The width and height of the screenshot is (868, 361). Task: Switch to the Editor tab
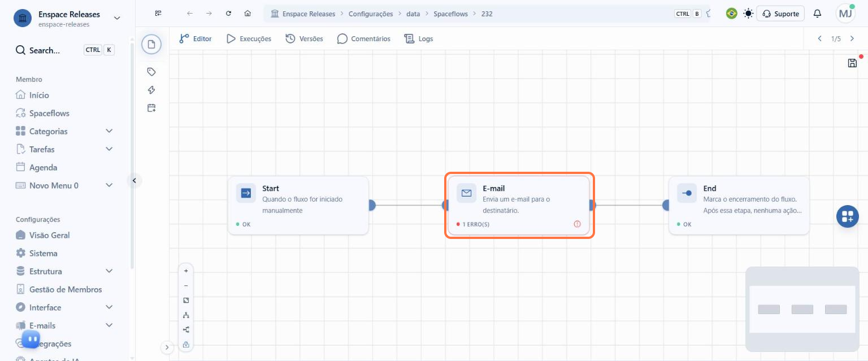click(195, 38)
